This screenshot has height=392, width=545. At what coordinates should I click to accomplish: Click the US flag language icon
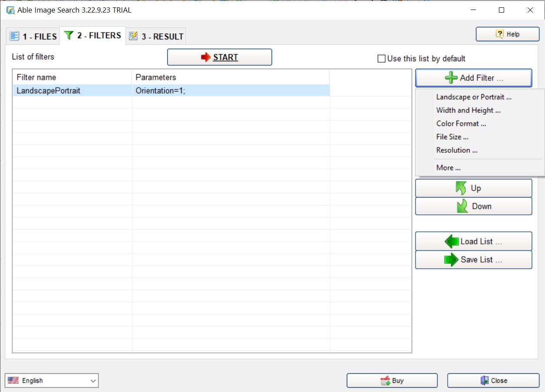(x=13, y=380)
